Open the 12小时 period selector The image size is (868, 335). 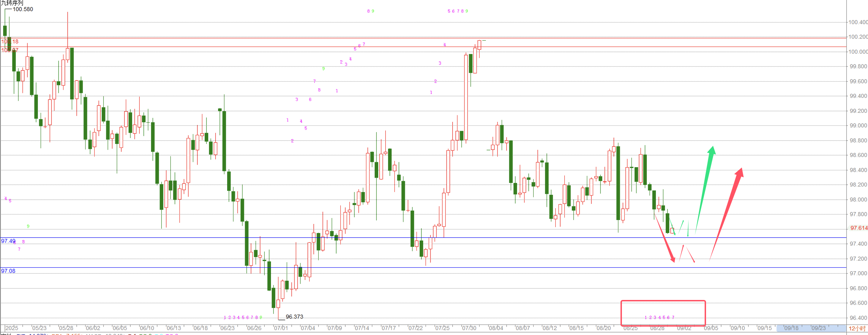857,328
